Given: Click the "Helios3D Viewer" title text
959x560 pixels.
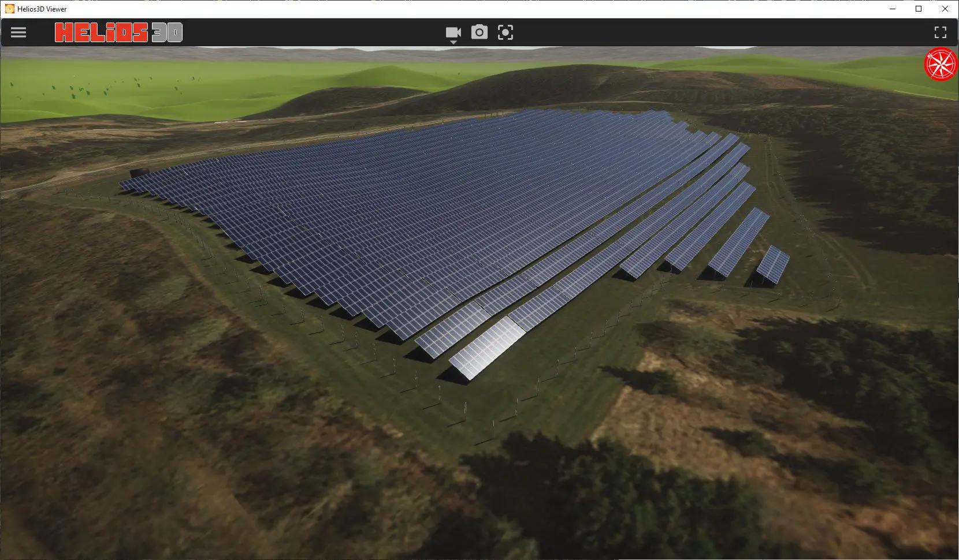Looking at the screenshot, I should click(x=42, y=9).
